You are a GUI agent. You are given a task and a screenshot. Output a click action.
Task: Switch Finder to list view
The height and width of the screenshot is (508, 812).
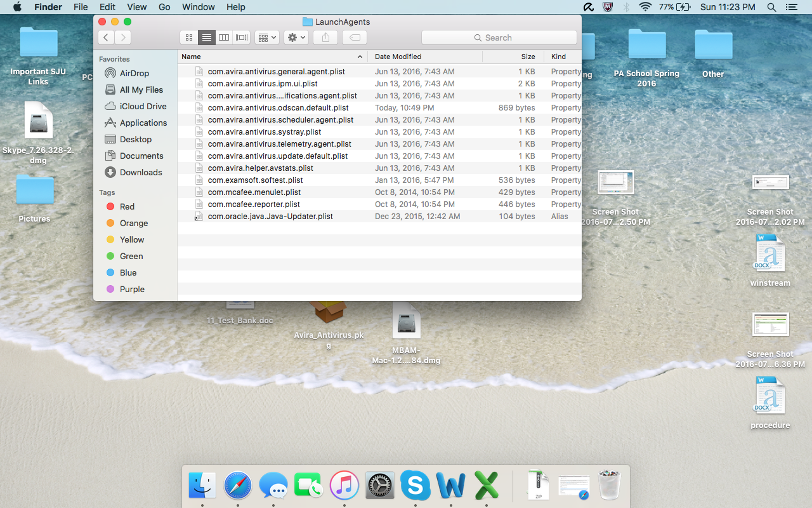tap(206, 37)
